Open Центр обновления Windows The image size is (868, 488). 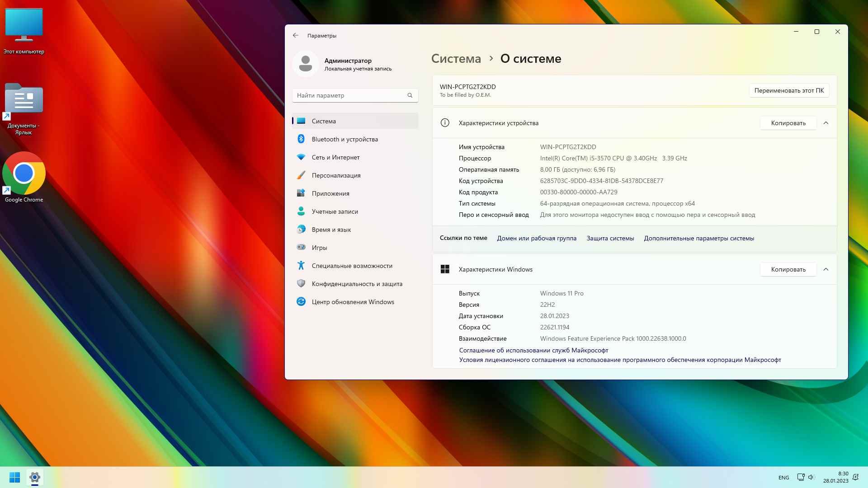[353, 301]
